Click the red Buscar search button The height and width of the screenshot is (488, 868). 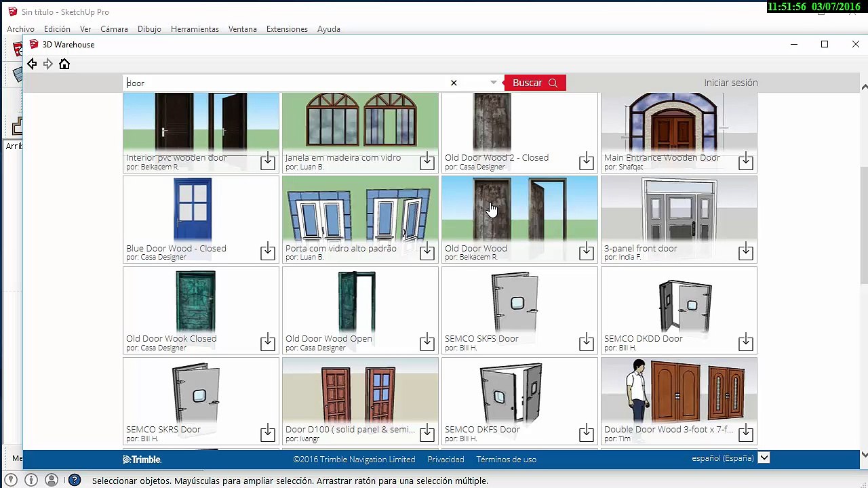[x=535, y=83]
